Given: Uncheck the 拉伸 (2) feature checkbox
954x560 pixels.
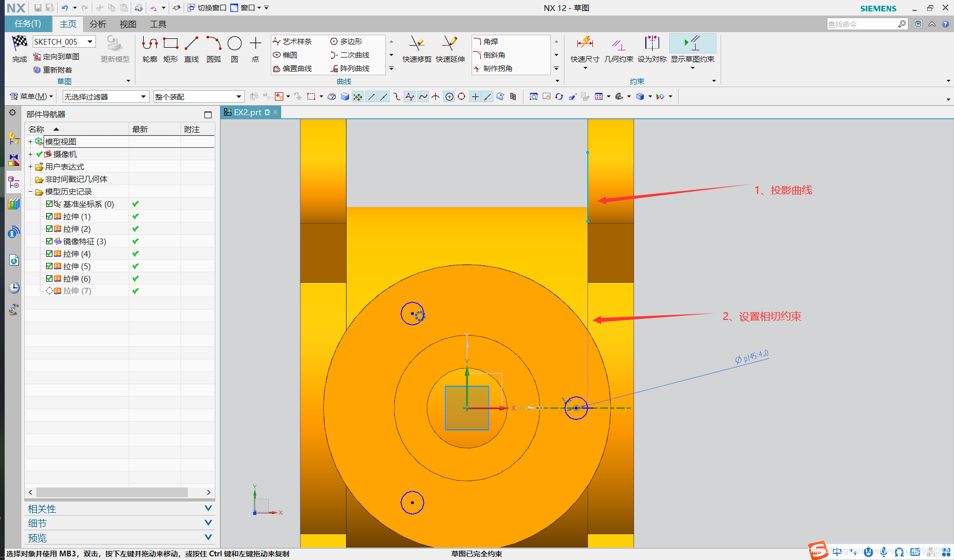Looking at the screenshot, I should [49, 229].
